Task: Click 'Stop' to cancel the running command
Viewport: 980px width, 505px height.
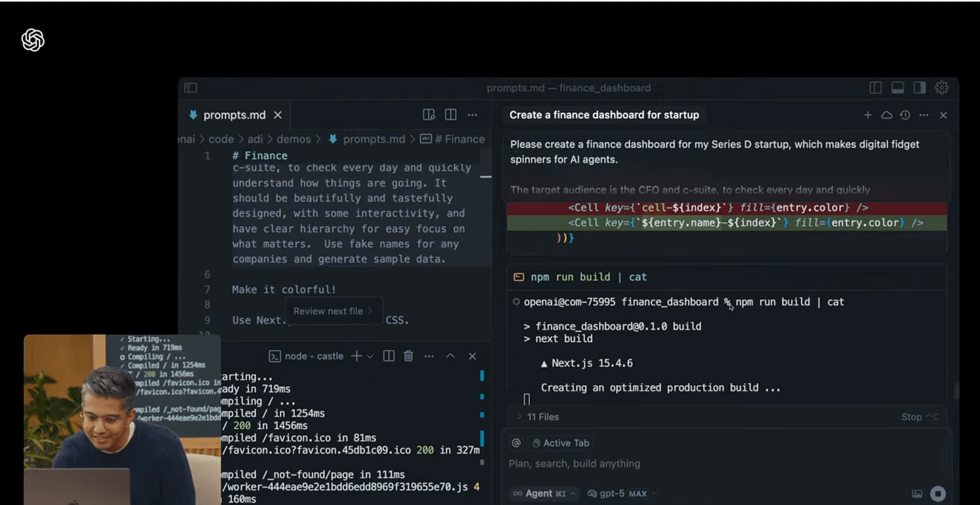Action: (919, 417)
